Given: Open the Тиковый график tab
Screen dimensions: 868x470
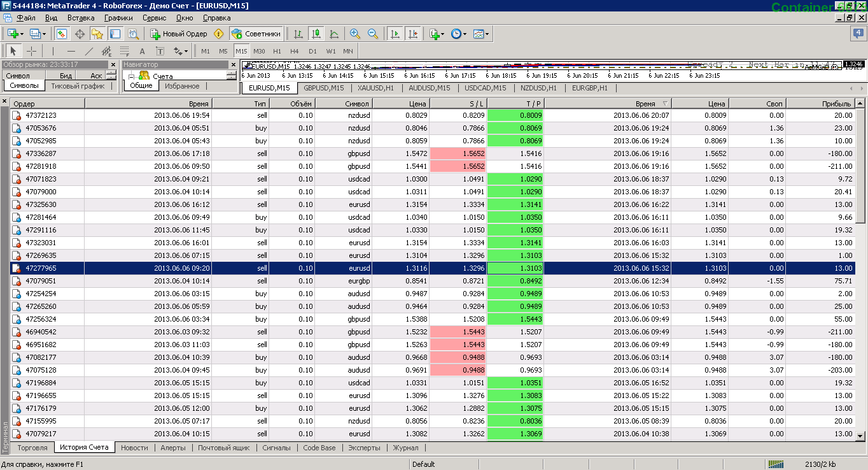Looking at the screenshot, I should pyautogui.click(x=78, y=86).
